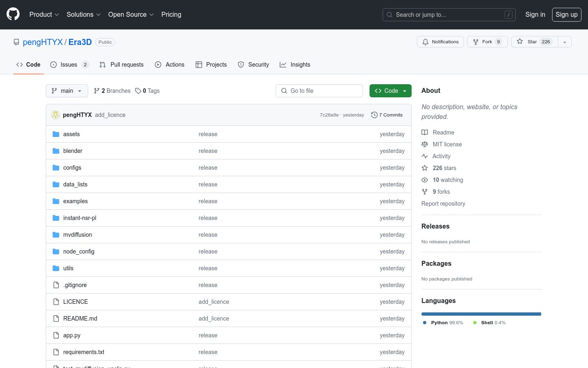Screen dimensions: 588x368
Task: Click the star icon next to 226 stars
Action: point(425,168)
